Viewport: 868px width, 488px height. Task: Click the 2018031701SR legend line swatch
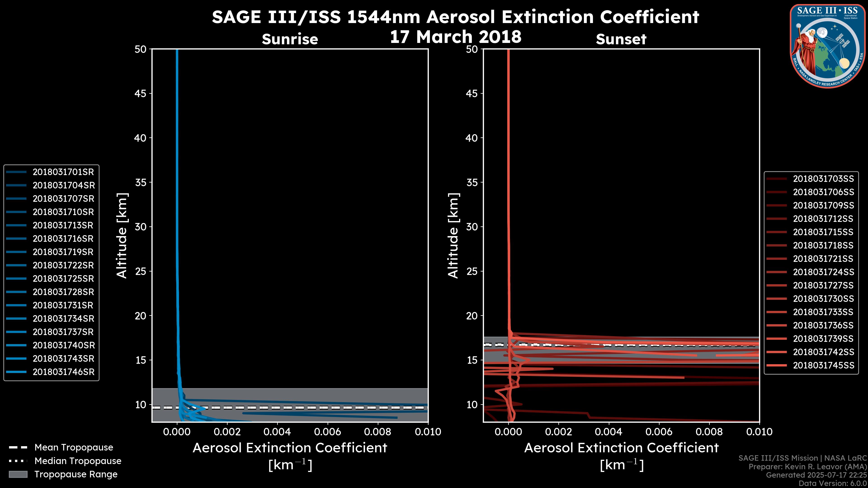(17, 172)
